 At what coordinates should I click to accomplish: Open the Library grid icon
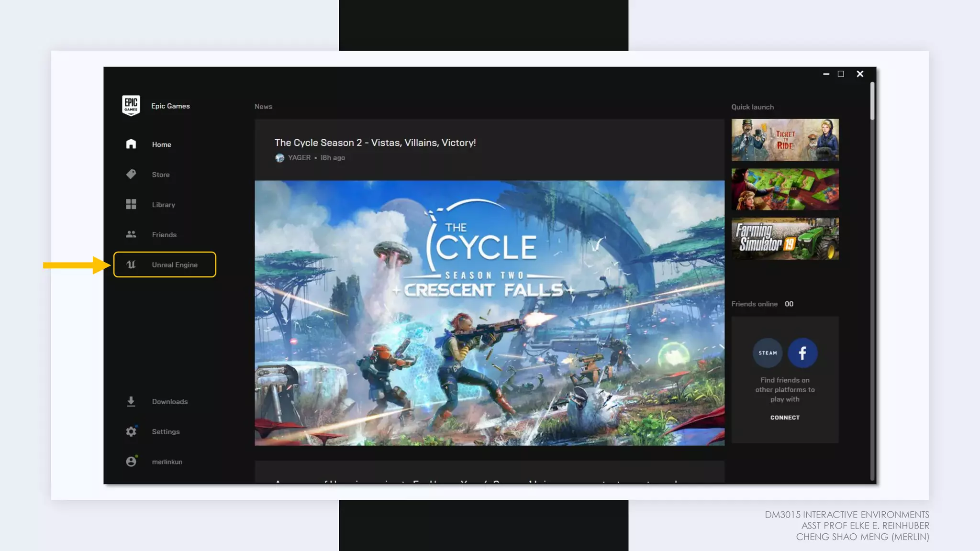click(x=131, y=204)
